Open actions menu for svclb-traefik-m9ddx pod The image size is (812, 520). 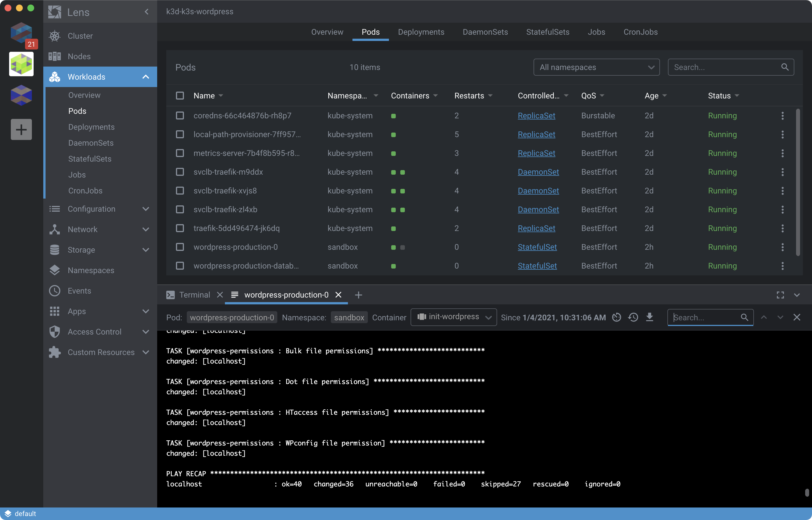[x=783, y=172]
